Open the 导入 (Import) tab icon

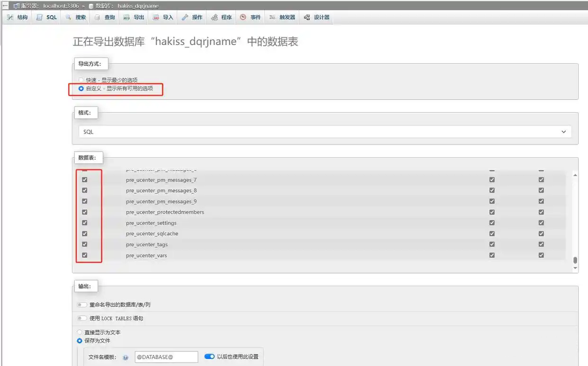(156, 18)
